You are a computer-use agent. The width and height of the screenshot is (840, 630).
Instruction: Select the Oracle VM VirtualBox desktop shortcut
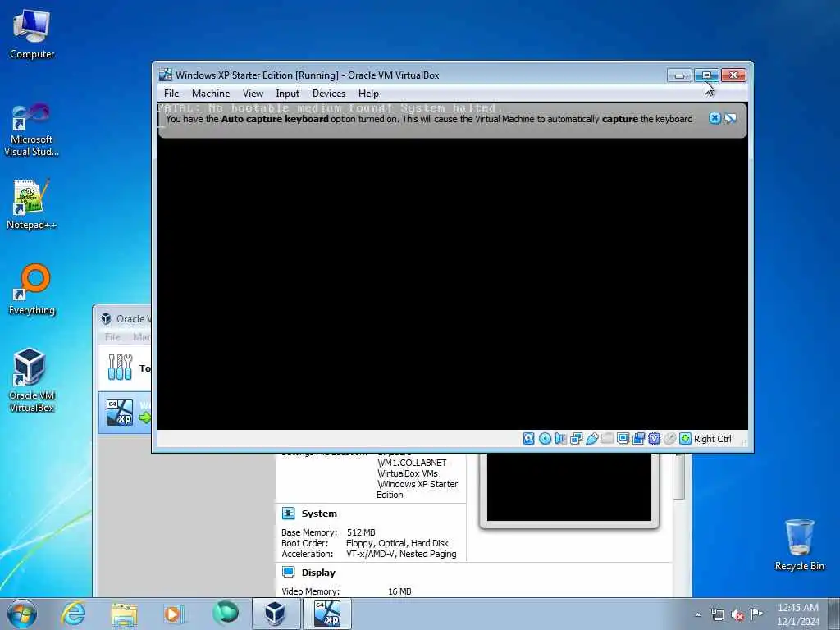point(32,381)
